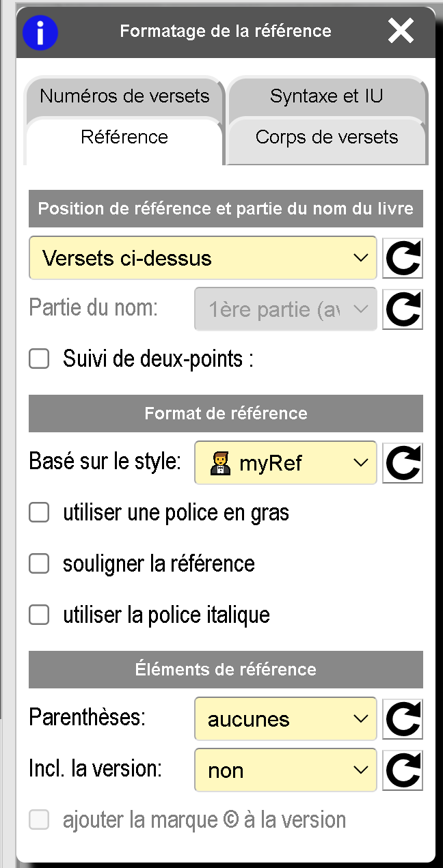Go to Corps de versets tab
Image resolution: width=443 pixels, height=868 pixels.
click(x=326, y=137)
